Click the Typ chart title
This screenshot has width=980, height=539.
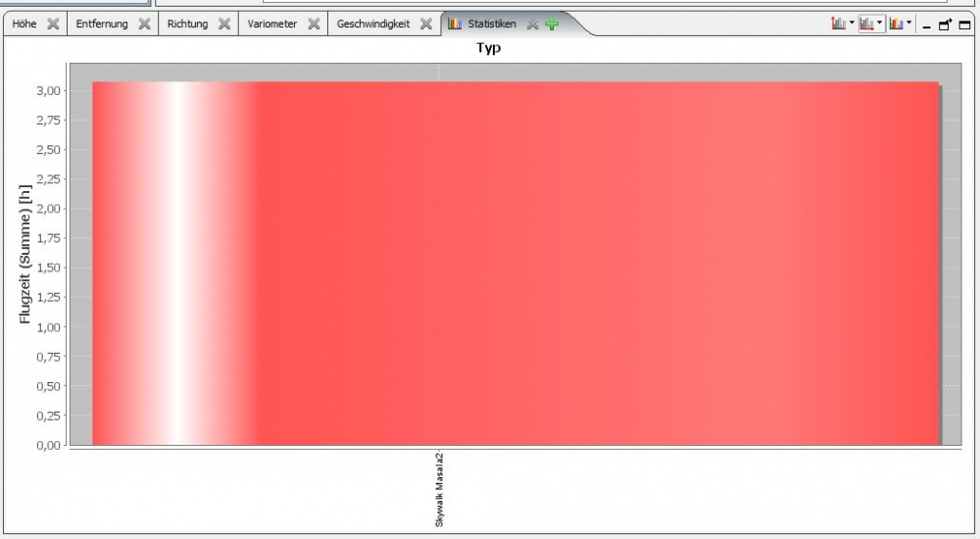click(488, 47)
